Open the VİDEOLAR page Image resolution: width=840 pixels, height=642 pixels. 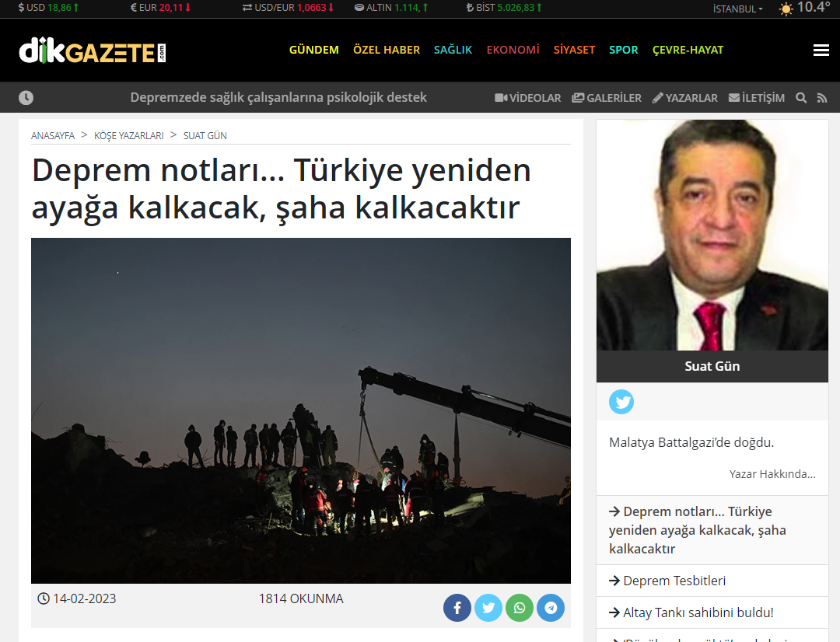(x=528, y=98)
